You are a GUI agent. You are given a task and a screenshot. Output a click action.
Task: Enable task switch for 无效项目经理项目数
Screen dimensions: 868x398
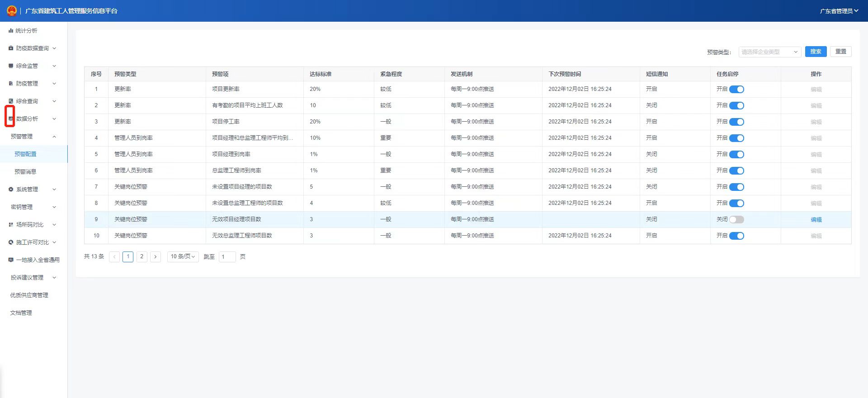coord(736,220)
